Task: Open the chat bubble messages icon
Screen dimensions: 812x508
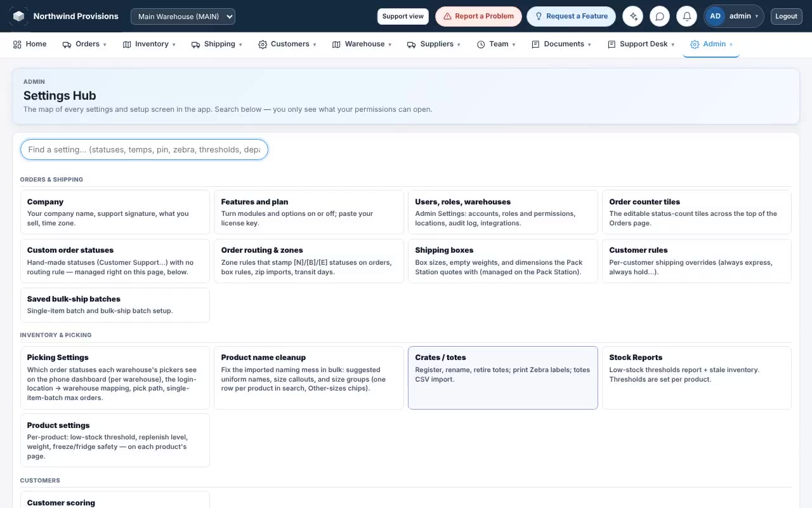Action: tap(660, 16)
